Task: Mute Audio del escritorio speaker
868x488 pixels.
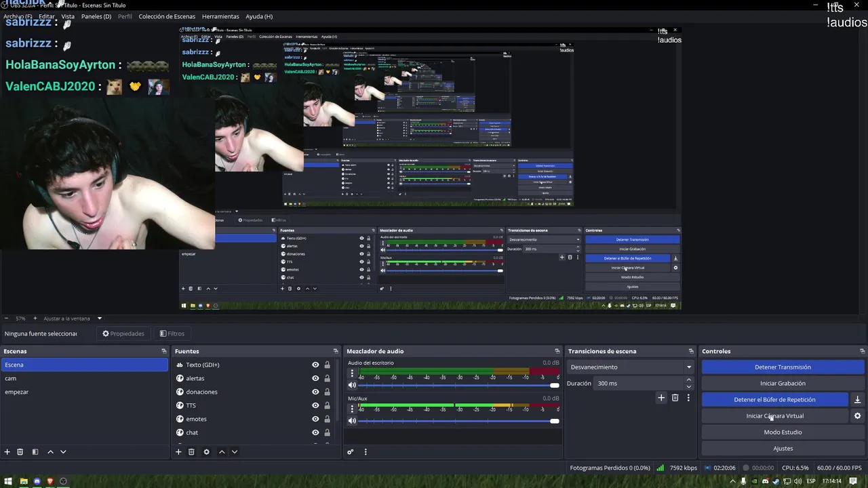Action: click(352, 385)
